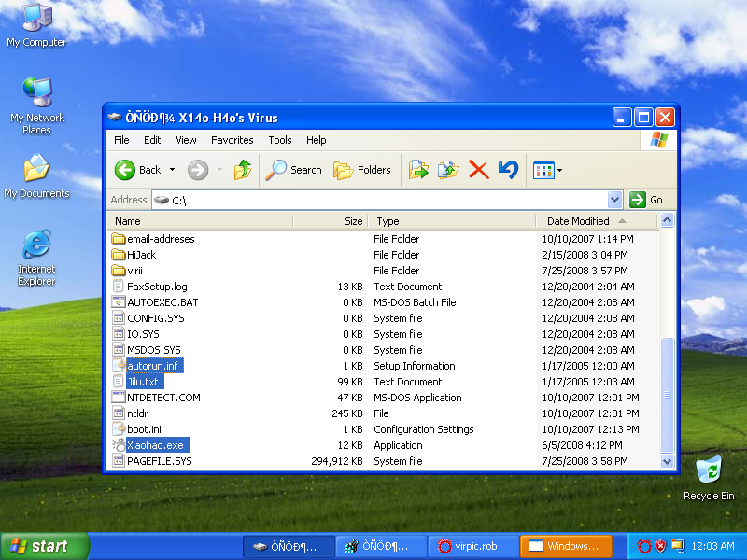Select the ntldr file icon

tap(119, 413)
